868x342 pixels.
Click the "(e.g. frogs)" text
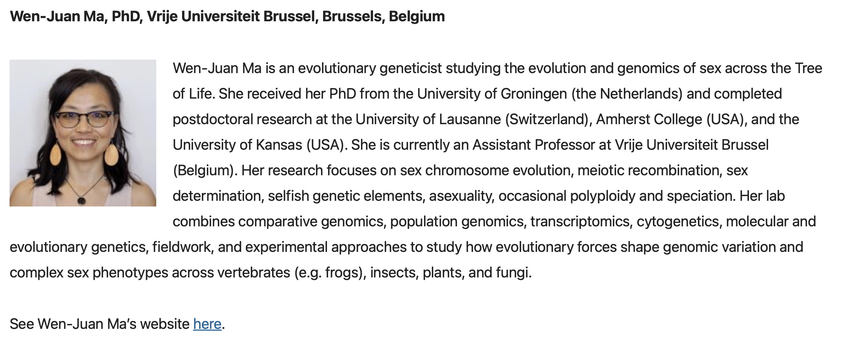(x=330, y=272)
